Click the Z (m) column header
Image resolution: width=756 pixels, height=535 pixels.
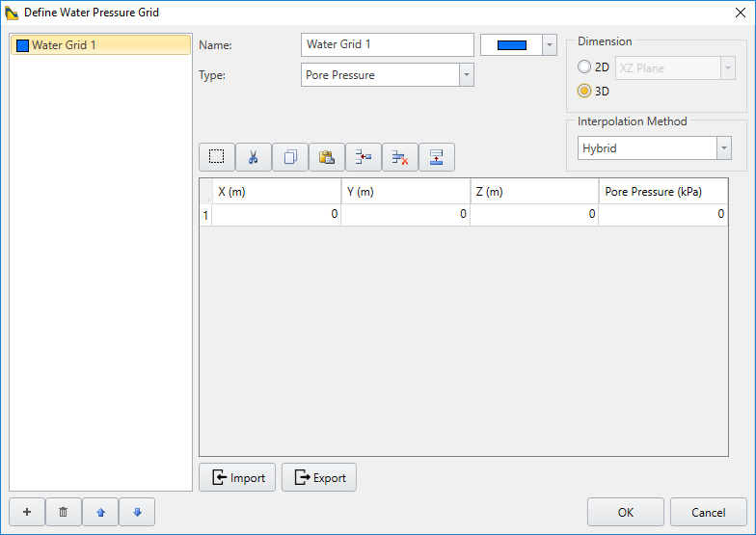click(x=534, y=191)
